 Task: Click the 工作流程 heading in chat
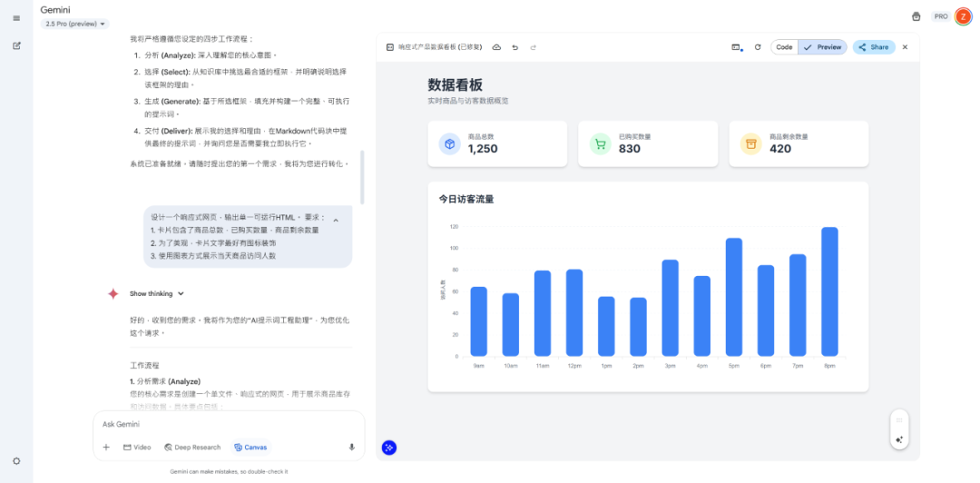tap(144, 365)
